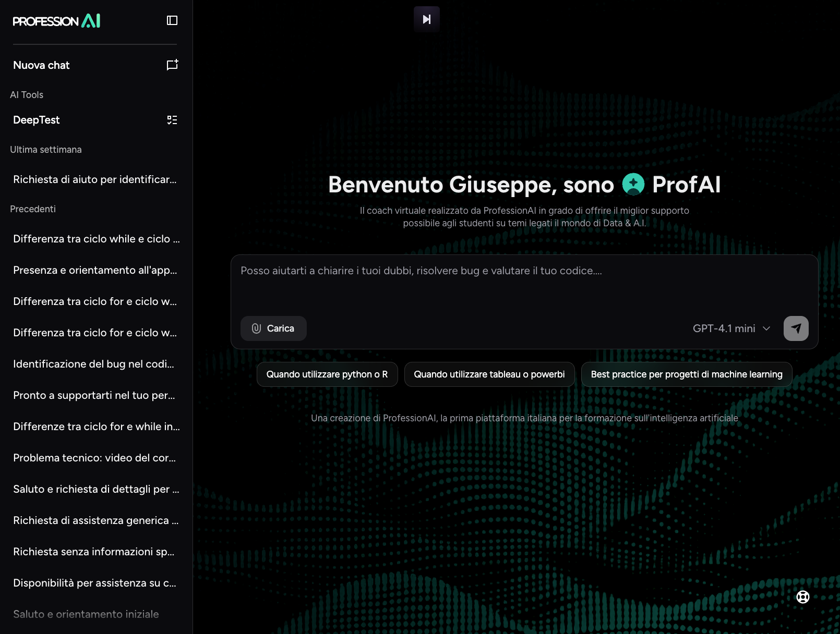Click the paper plane send button

point(796,328)
